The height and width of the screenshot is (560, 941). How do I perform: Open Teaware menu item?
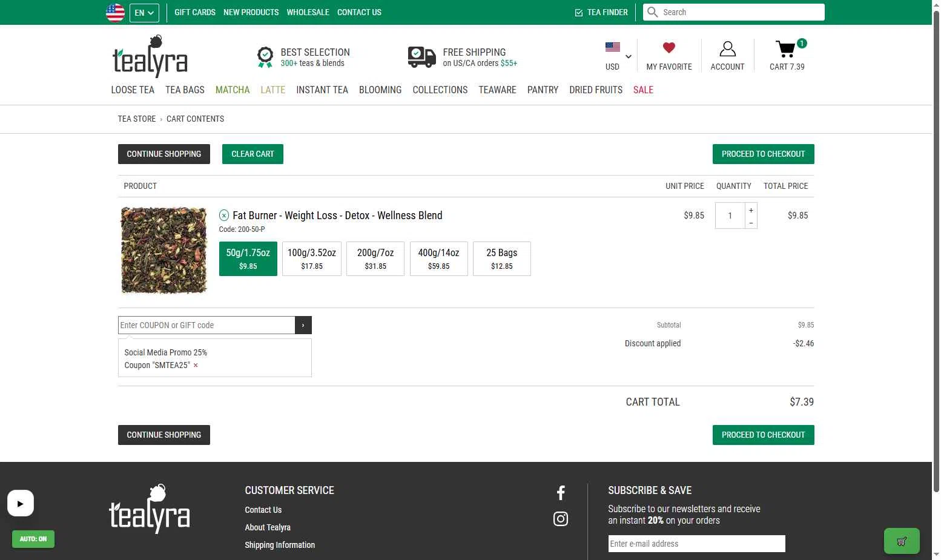coord(497,90)
